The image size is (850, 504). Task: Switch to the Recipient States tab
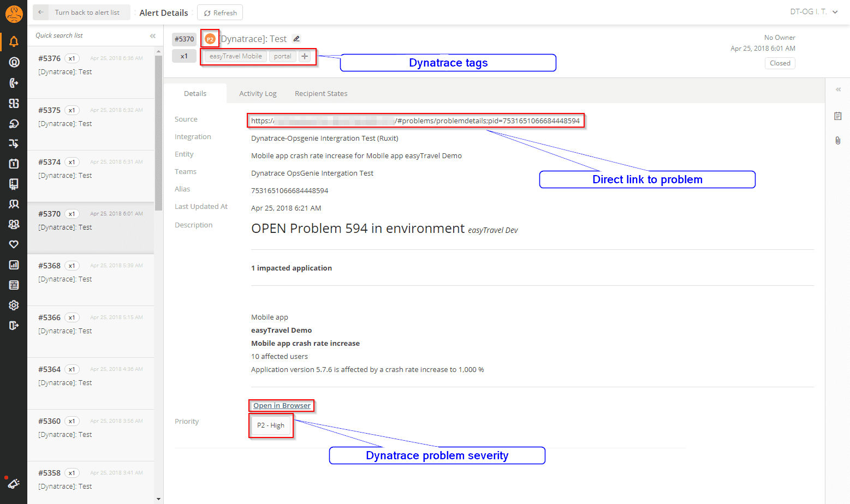coord(321,93)
